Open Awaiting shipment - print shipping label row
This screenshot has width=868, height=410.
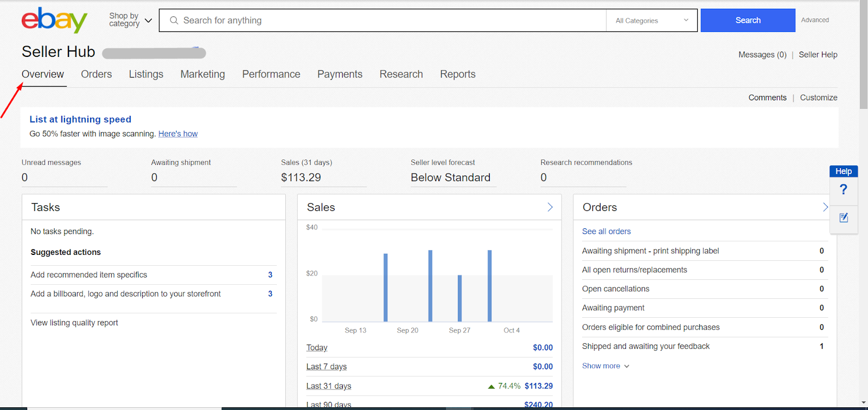705,251
